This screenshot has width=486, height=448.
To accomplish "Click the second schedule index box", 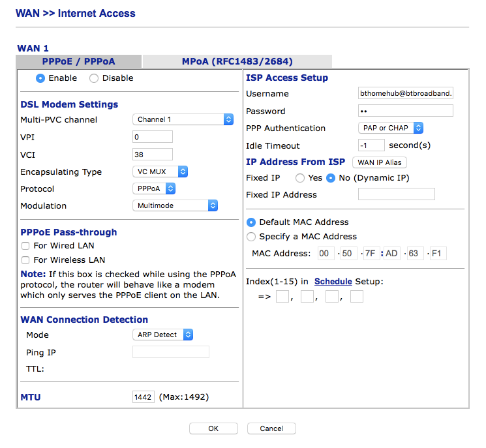I will coord(307,296).
